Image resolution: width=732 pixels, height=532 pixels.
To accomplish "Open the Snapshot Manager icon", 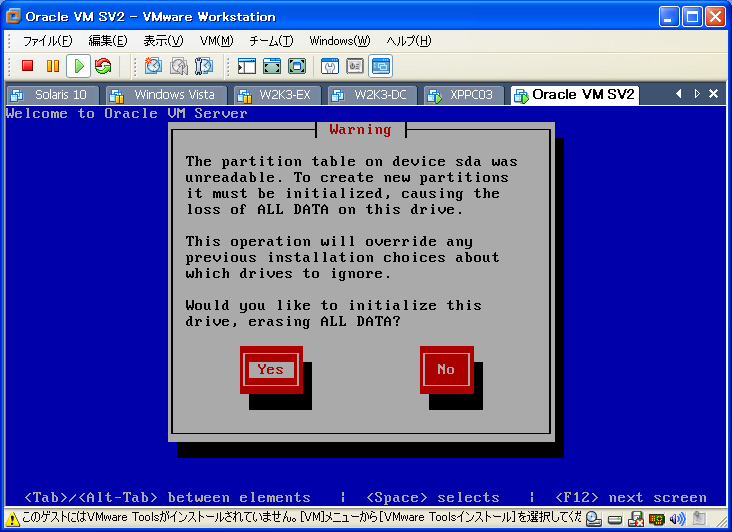I will tap(204, 66).
